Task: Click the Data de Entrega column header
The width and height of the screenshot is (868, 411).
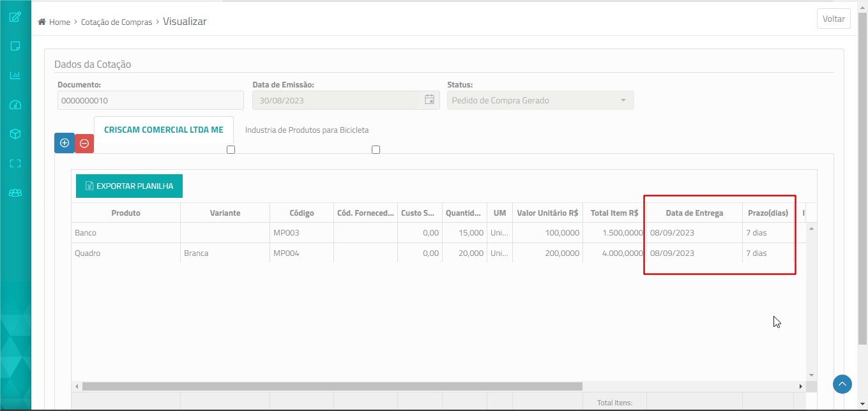Action: pyautogui.click(x=695, y=213)
